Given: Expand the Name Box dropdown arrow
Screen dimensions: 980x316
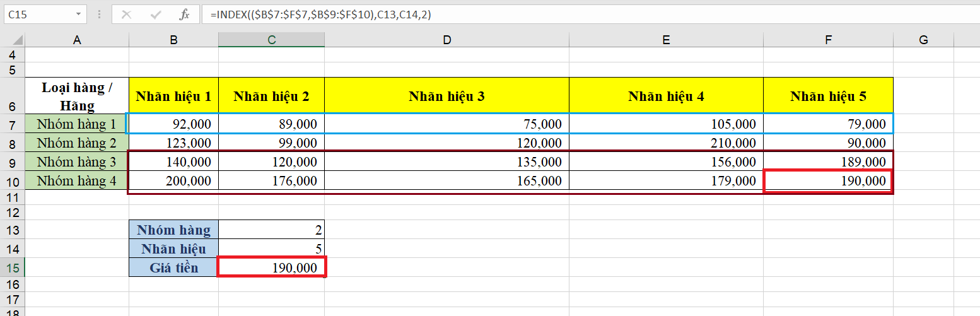Looking at the screenshot, I should [78, 14].
